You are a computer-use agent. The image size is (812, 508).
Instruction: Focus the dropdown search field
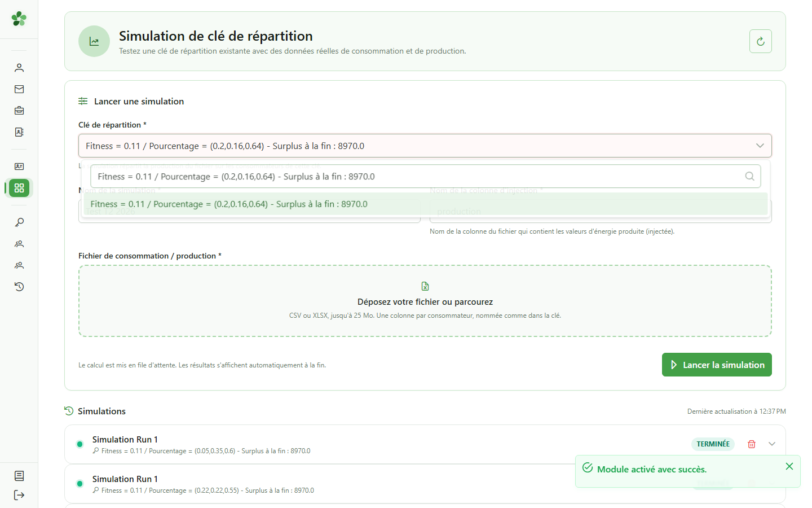tap(425, 176)
